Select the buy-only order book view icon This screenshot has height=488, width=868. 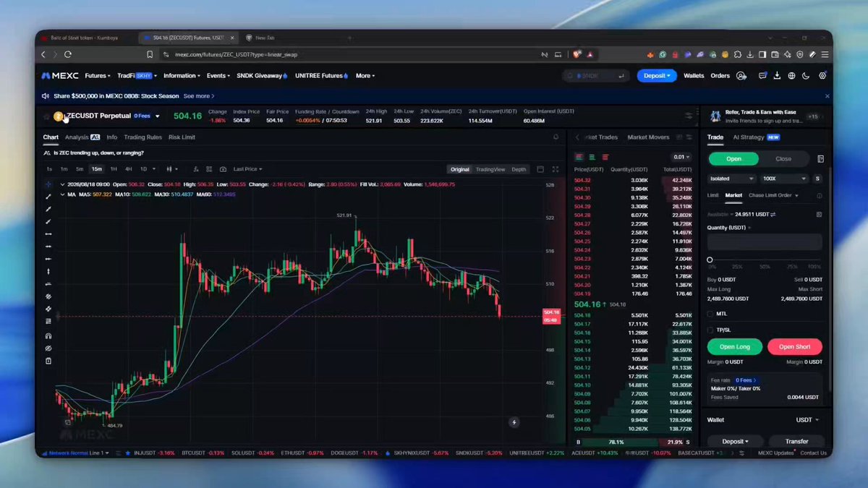pos(592,157)
